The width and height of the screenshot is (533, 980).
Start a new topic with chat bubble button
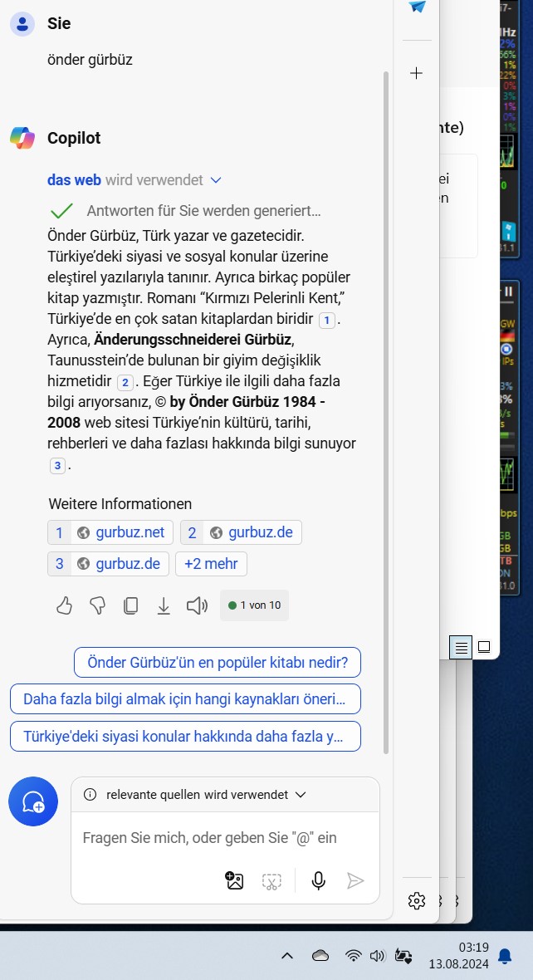click(33, 802)
